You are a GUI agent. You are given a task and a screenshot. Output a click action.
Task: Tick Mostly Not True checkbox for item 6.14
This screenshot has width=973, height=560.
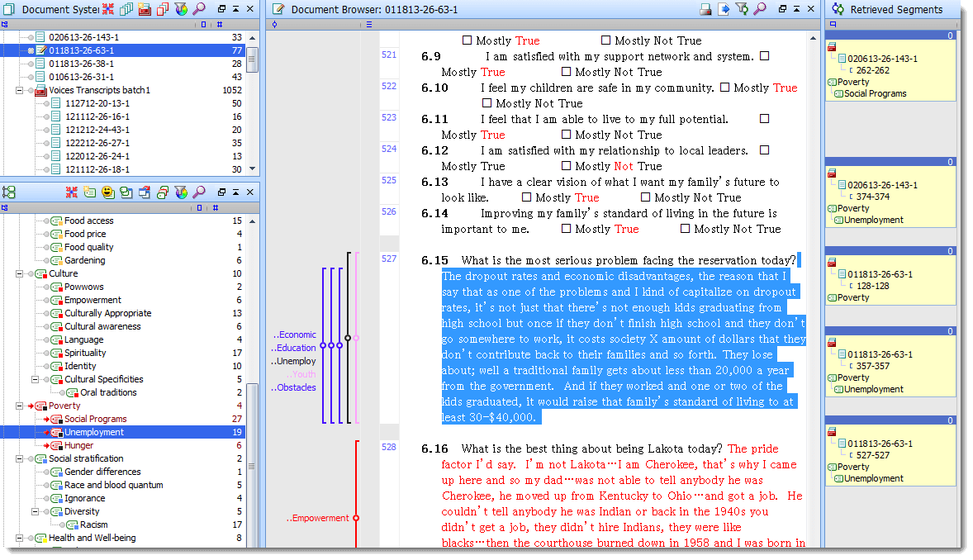[685, 229]
